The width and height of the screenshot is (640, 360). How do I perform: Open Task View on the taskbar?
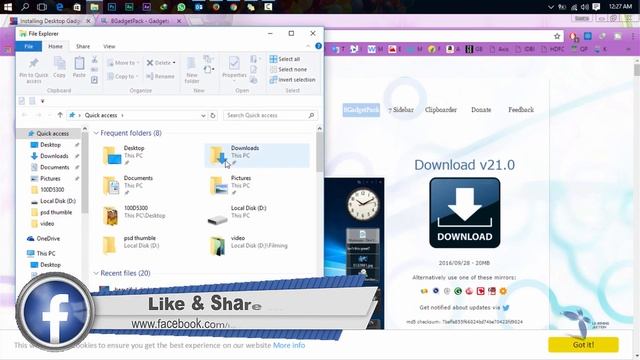42,7
